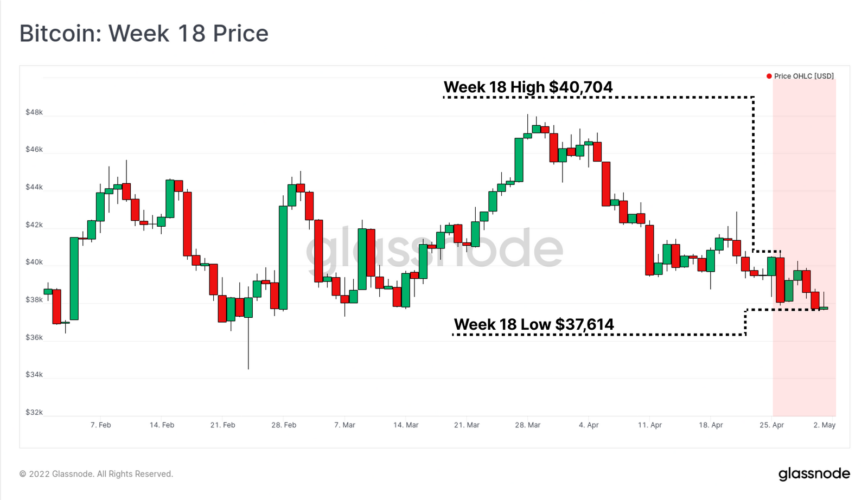
Task: Click the pink highlighted Week 18 region
Action: pos(805,248)
